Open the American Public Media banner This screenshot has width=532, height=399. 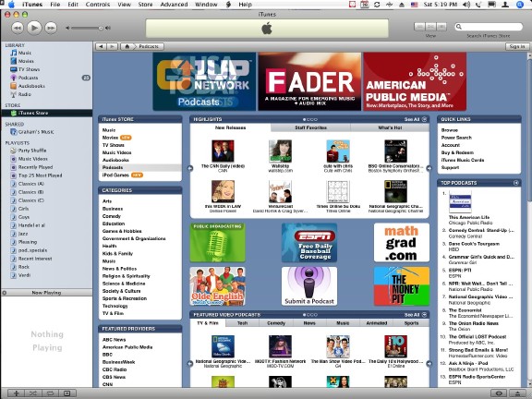coord(415,81)
